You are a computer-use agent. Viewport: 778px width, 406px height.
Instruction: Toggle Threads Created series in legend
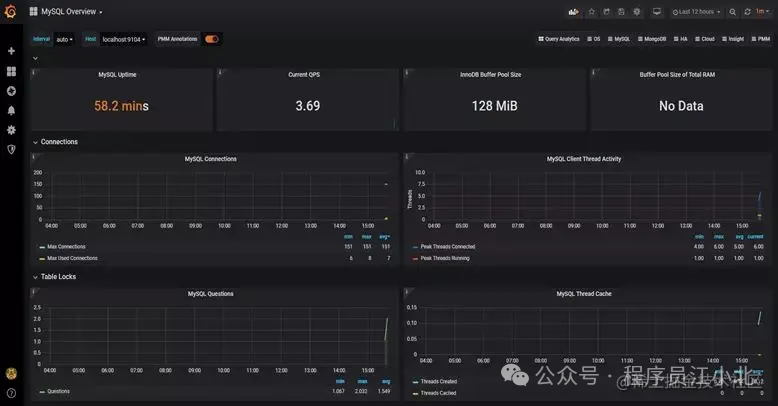[438, 381]
